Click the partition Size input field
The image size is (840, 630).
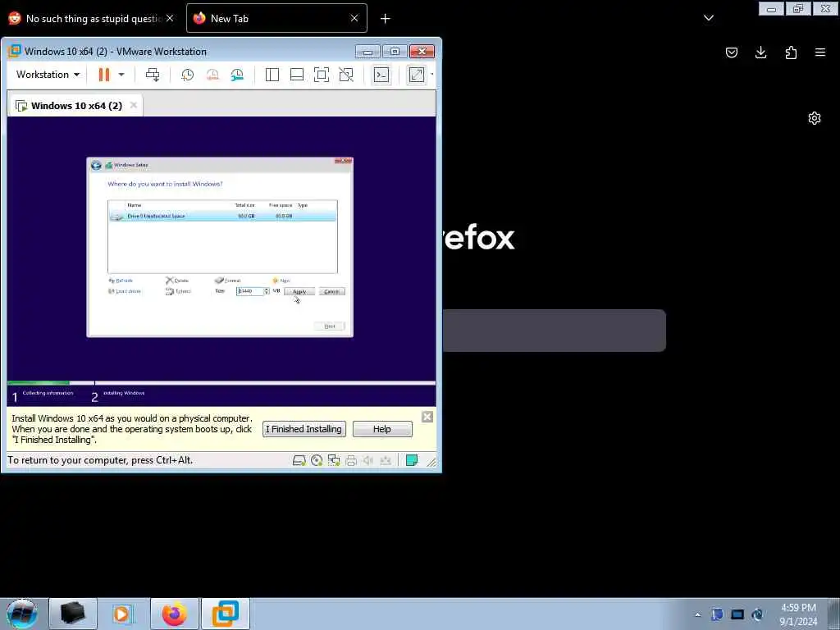249,291
